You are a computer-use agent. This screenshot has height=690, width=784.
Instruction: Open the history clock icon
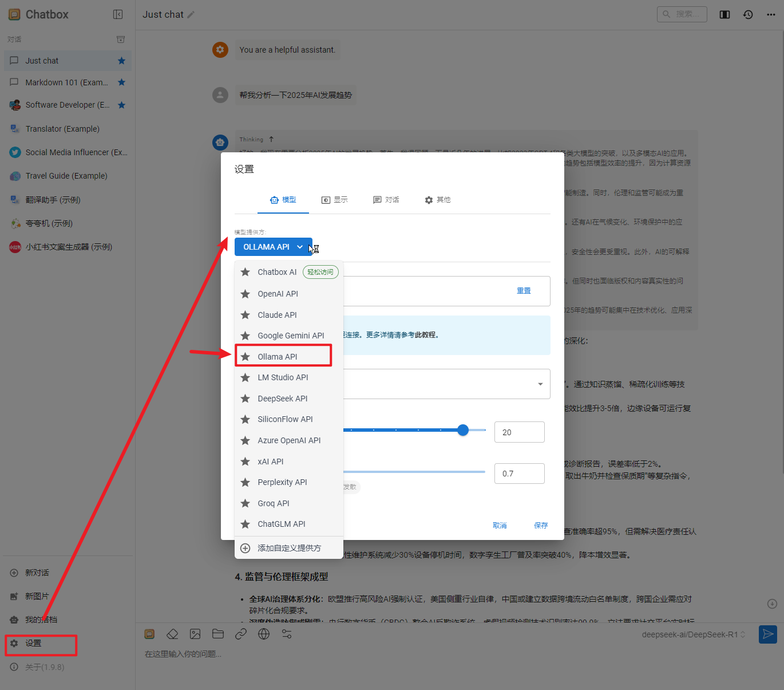coord(748,14)
